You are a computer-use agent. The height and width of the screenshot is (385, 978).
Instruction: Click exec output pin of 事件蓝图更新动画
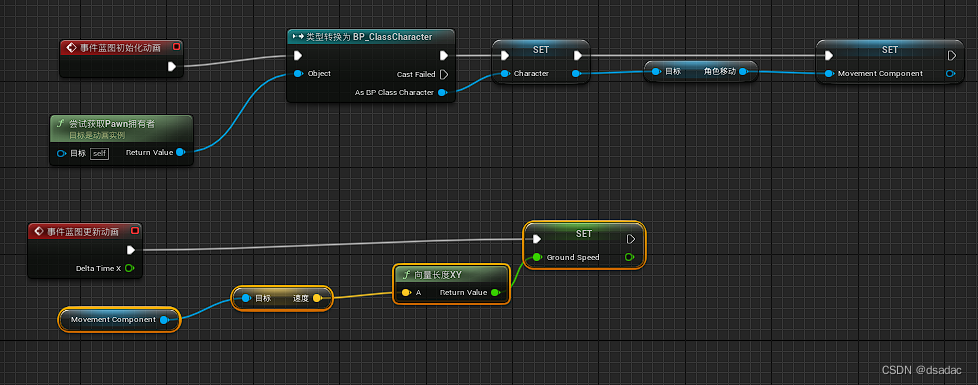point(130,250)
